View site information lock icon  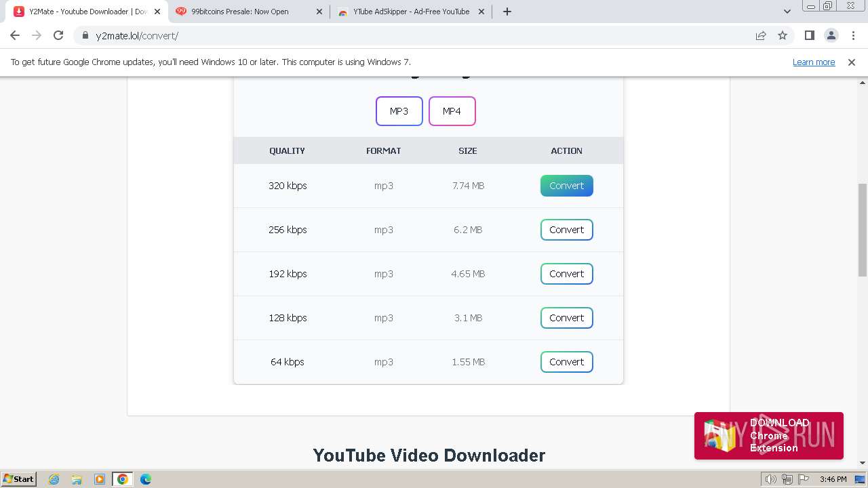pyautogui.click(x=85, y=35)
